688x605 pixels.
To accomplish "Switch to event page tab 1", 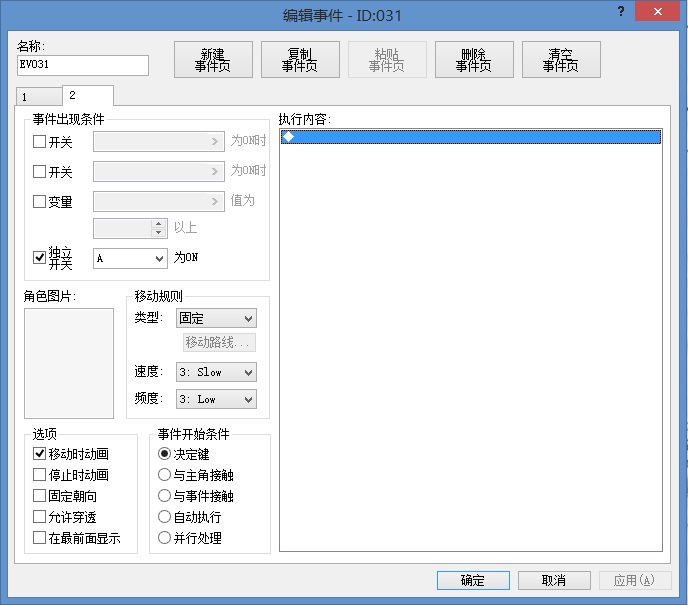I will [x=39, y=97].
